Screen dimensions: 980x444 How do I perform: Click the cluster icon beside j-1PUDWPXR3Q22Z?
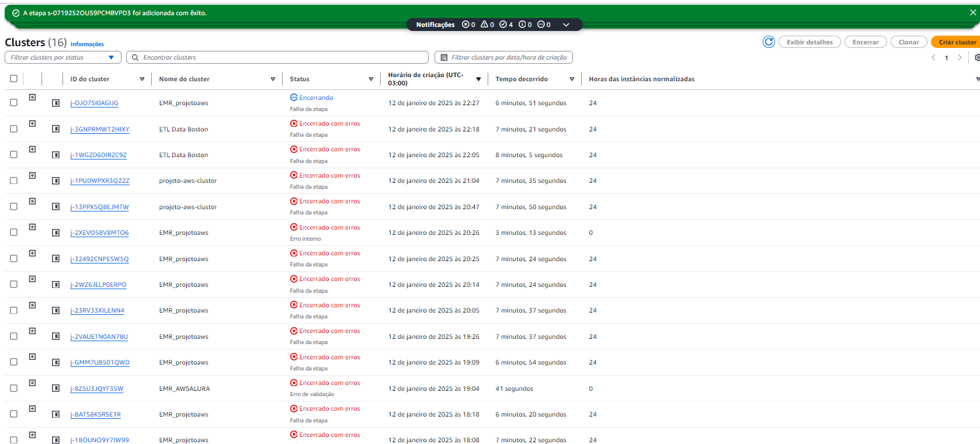(55, 181)
